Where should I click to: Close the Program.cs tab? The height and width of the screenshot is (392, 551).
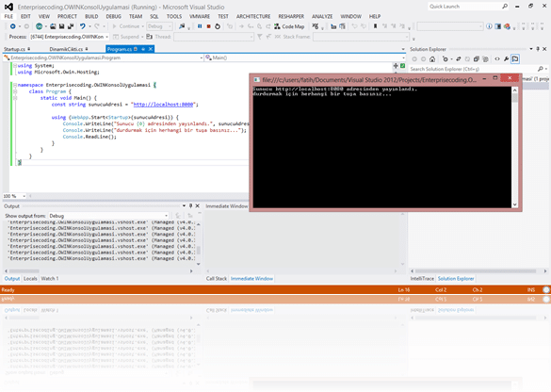coord(151,49)
